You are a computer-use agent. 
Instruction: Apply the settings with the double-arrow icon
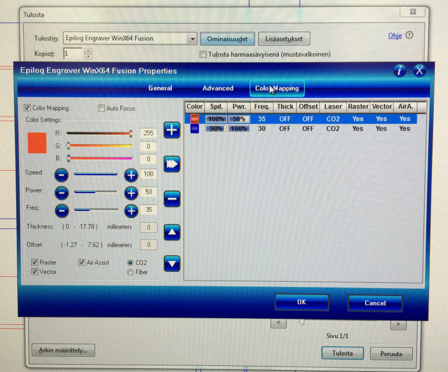tap(172, 164)
